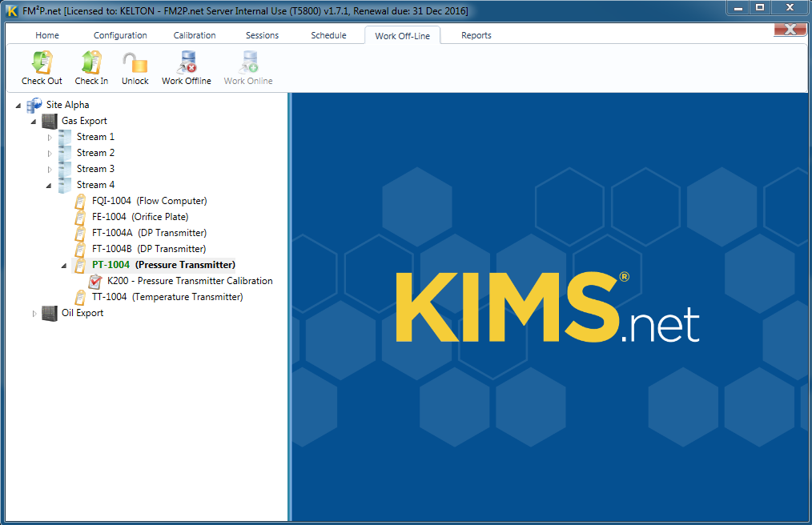Minimize the FM2P.net window
The height and width of the screenshot is (525, 812).
click(x=738, y=8)
